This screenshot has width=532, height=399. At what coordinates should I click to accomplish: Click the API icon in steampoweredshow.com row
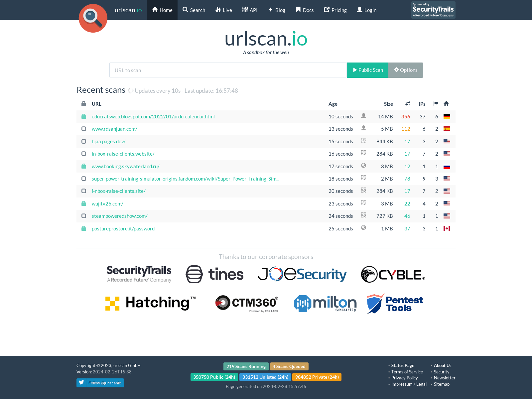364,215
